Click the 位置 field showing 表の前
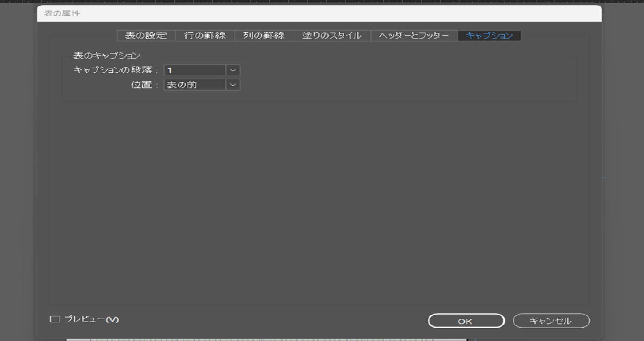 195,85
